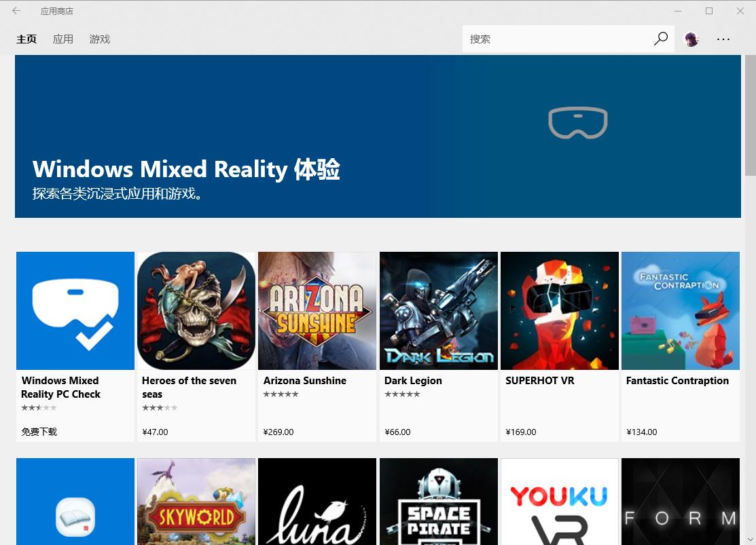The height and width of the screenshot is (545, 756).
Task: Select the 主页 home tab
Action: [26, 39]
